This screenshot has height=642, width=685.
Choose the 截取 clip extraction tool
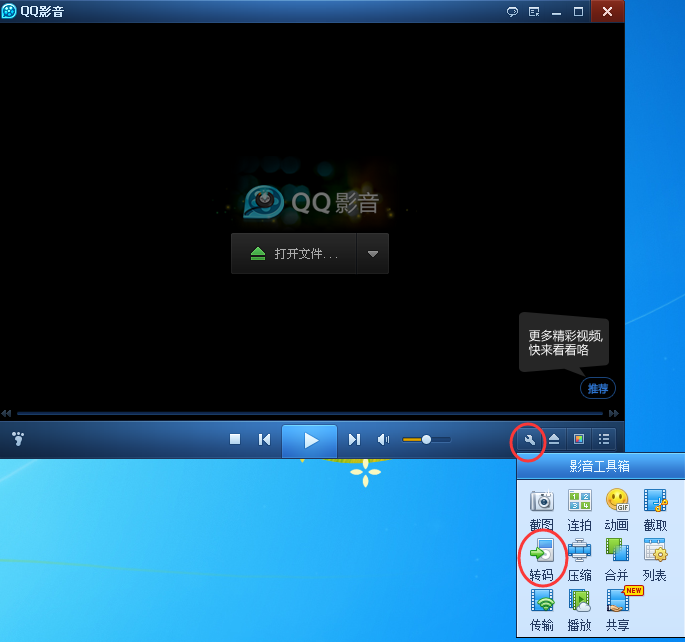(655, 511)
